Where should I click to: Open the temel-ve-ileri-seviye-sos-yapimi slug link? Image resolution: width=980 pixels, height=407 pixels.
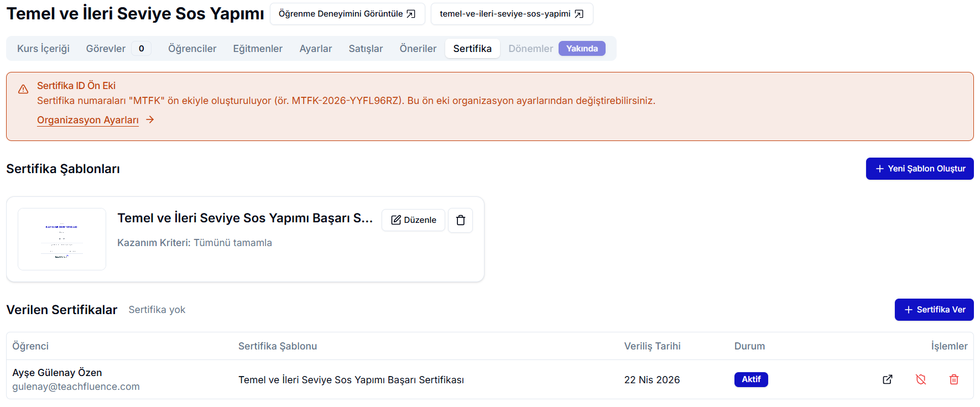point(511,14)
